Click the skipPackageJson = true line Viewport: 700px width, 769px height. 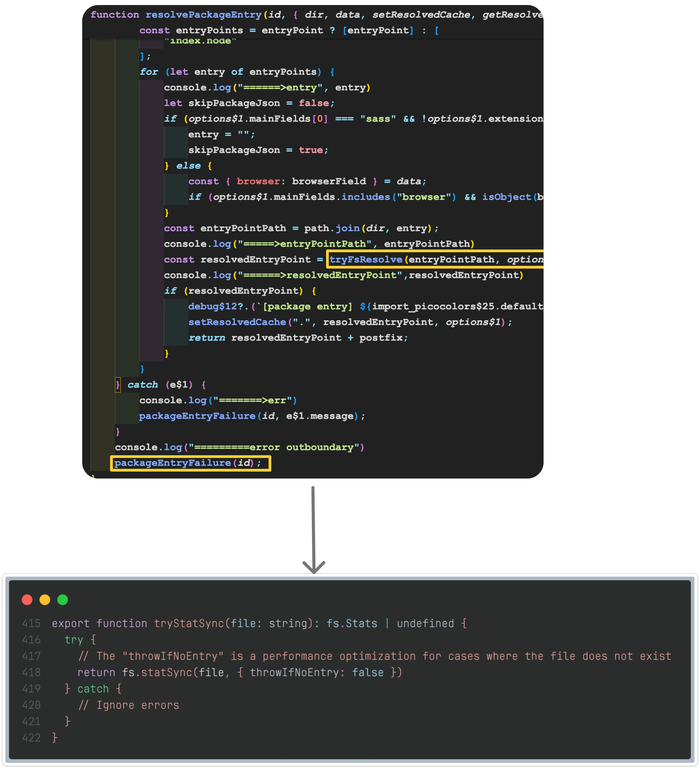click(258, 150)
